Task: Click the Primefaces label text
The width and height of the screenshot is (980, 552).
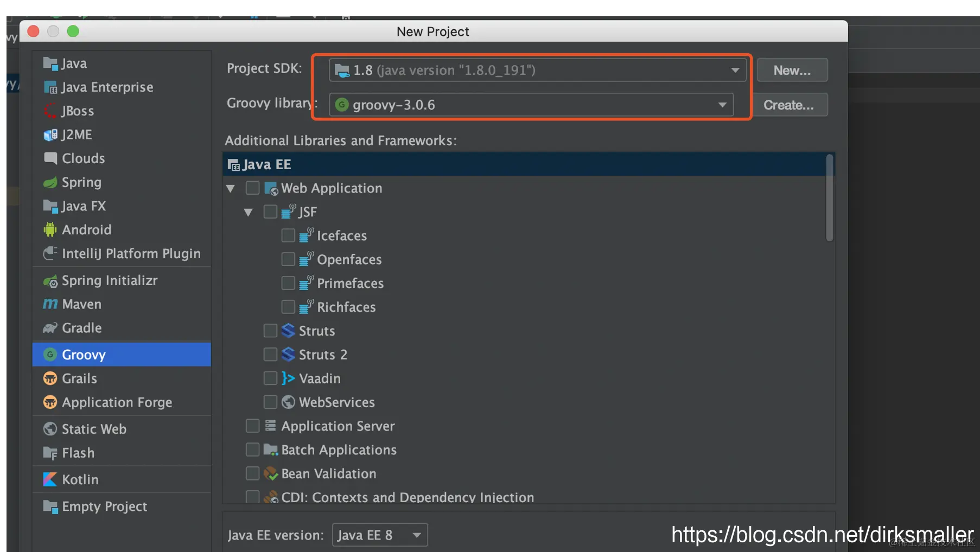Action: coord(351,283)
